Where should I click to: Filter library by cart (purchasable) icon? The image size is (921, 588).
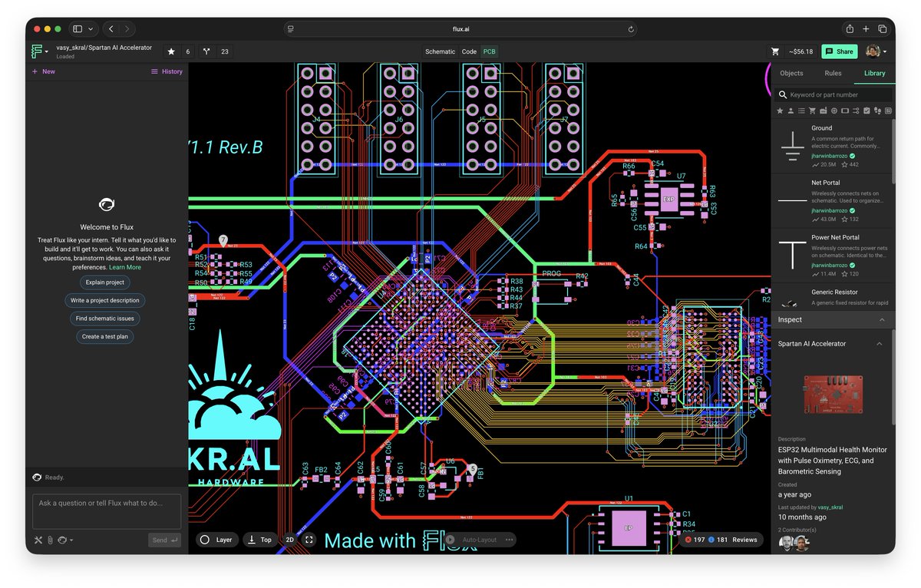click(812, 111)
